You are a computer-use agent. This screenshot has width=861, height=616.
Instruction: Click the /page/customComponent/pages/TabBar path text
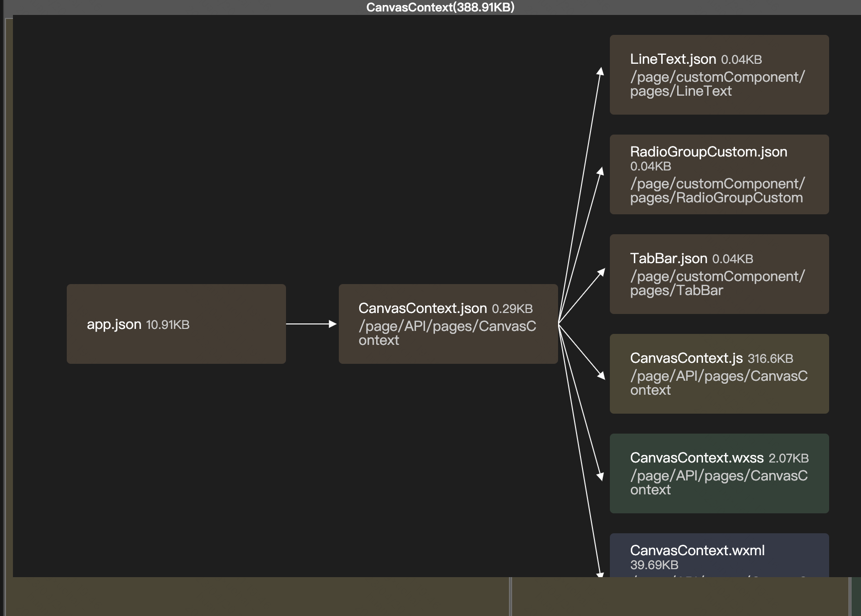[717, 283]
